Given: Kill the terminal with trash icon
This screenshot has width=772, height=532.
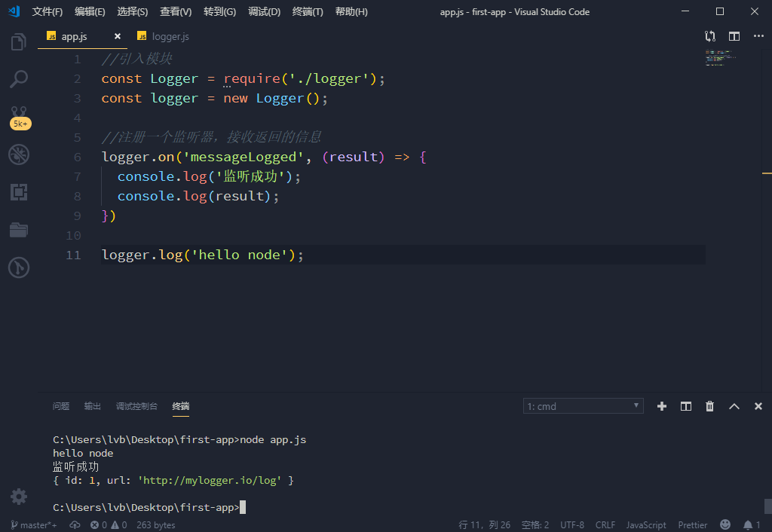Looking at the screenshot, I should 709,406.
